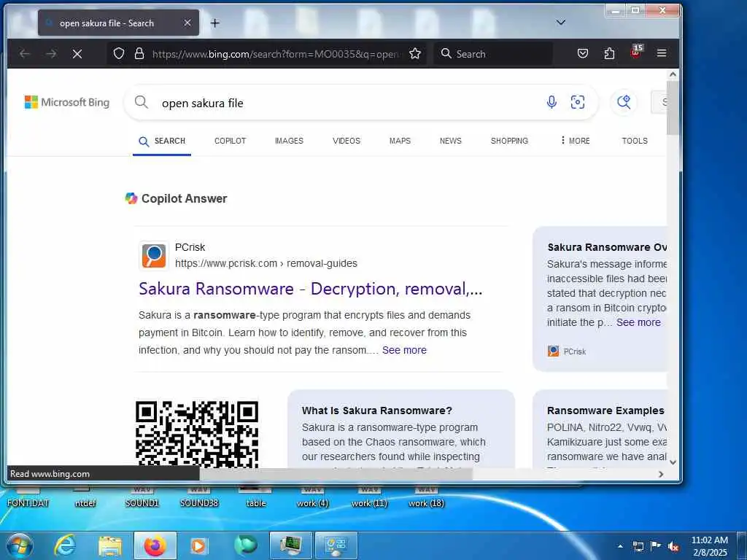Switch to the COPILOT tab
The width and height of the screenshot is (747, 560).
(230, 141)
